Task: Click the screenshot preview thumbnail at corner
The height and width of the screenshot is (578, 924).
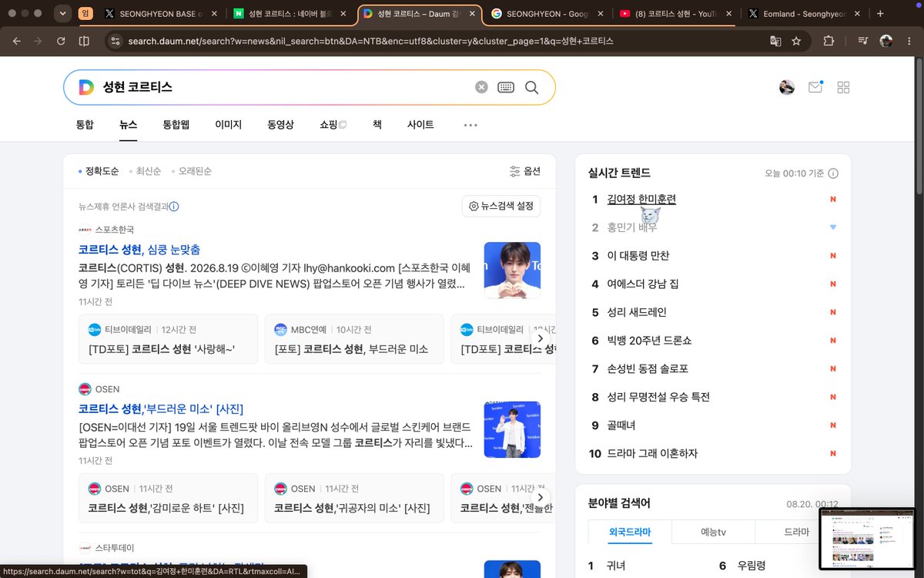Action: tap(867, 539)
